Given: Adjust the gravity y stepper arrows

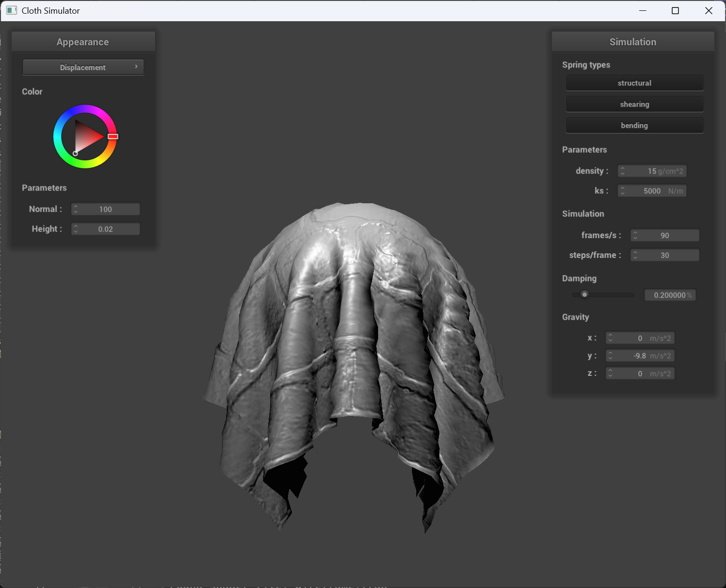Looking at the screenshot, I should click(x=610, y=356).
